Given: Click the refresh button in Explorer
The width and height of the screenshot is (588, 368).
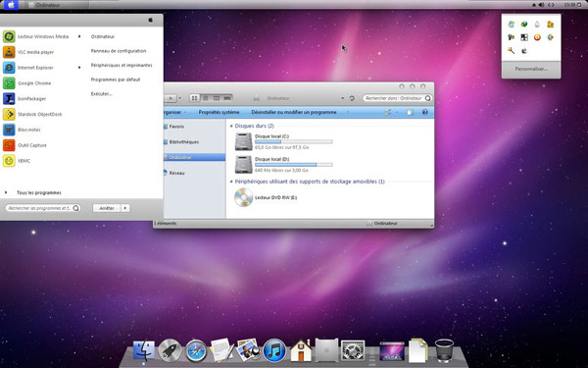Looking at the screenshot, I should pos(352,98).
